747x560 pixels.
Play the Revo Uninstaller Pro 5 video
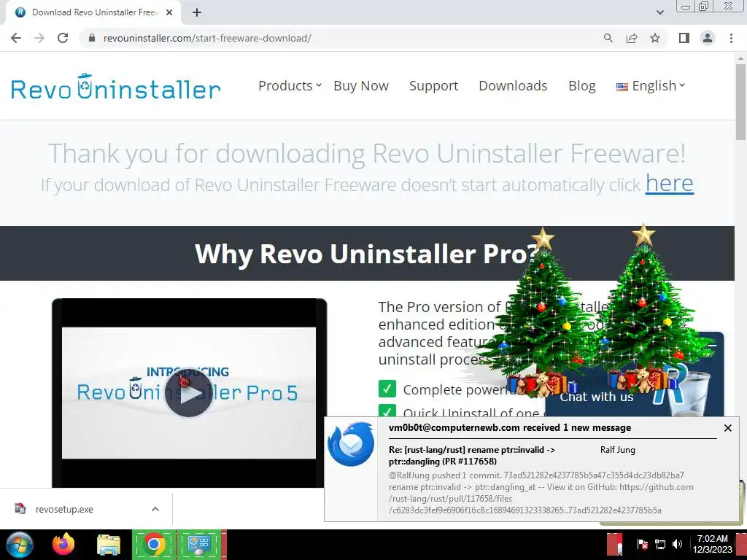point(189,393)
